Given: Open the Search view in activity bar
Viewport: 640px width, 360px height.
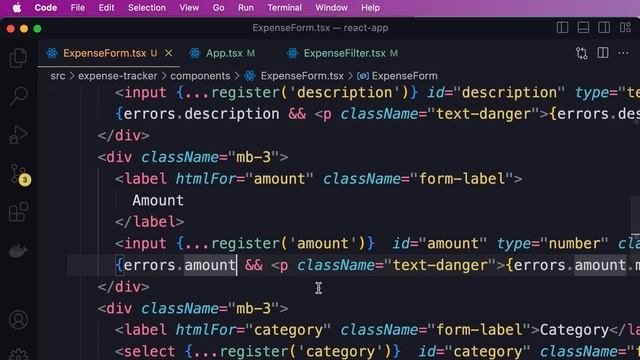Looking at the screenshot, I should (x=18, y=96).
